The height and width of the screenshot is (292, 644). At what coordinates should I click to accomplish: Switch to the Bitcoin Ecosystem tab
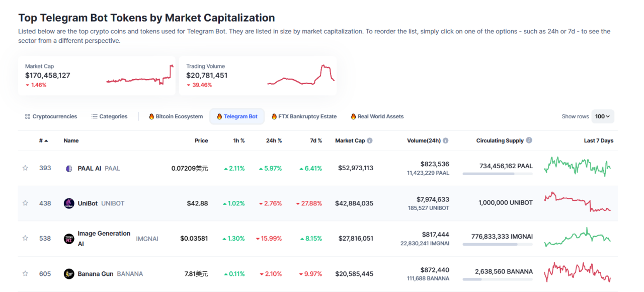coord(176,116)
